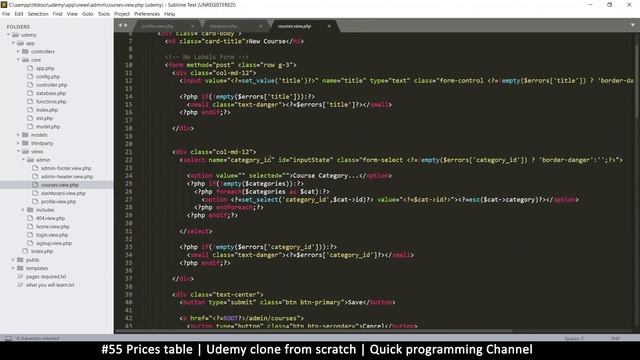Select courses.view.php in the sidebar tree
The height and width of the screenshot is (360, 640).
(57, 185)
